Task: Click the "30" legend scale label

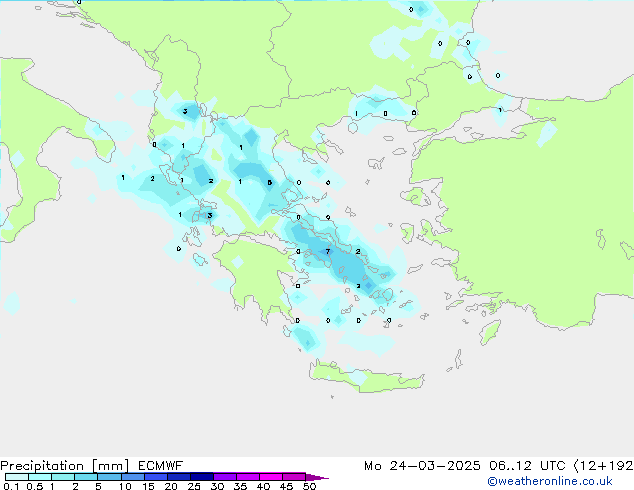Action: click(x=217, y=486)
